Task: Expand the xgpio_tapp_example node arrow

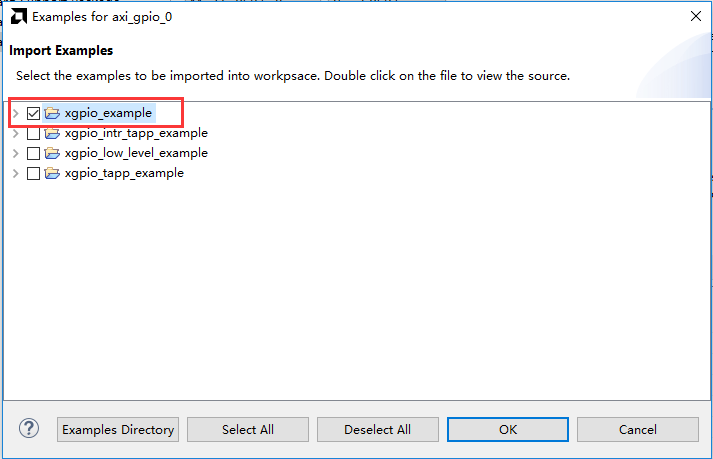Action: tap(15, 173)
